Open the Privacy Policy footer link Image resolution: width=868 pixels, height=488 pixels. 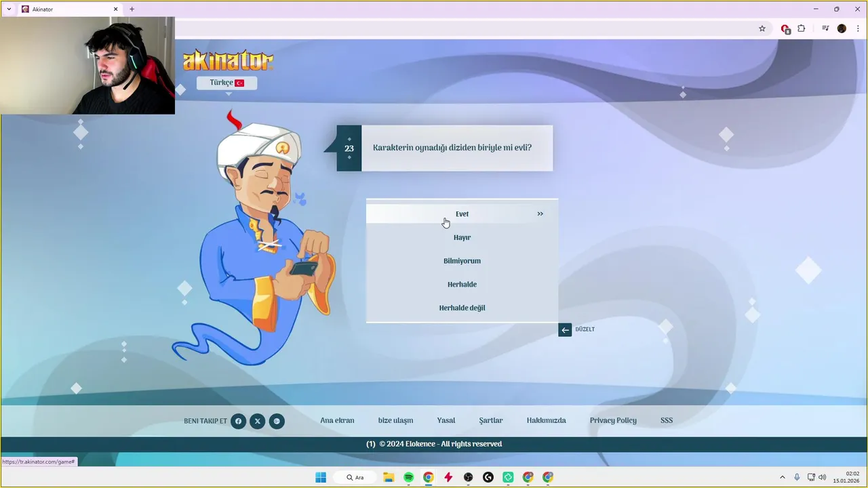coord(613,420)
